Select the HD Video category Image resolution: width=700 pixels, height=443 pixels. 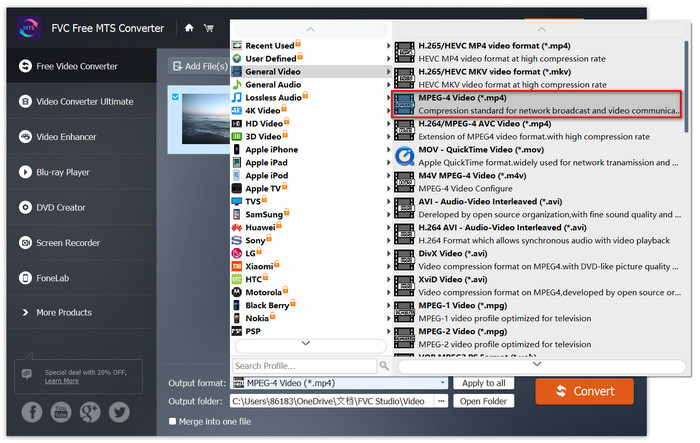(x=311, y=123)
